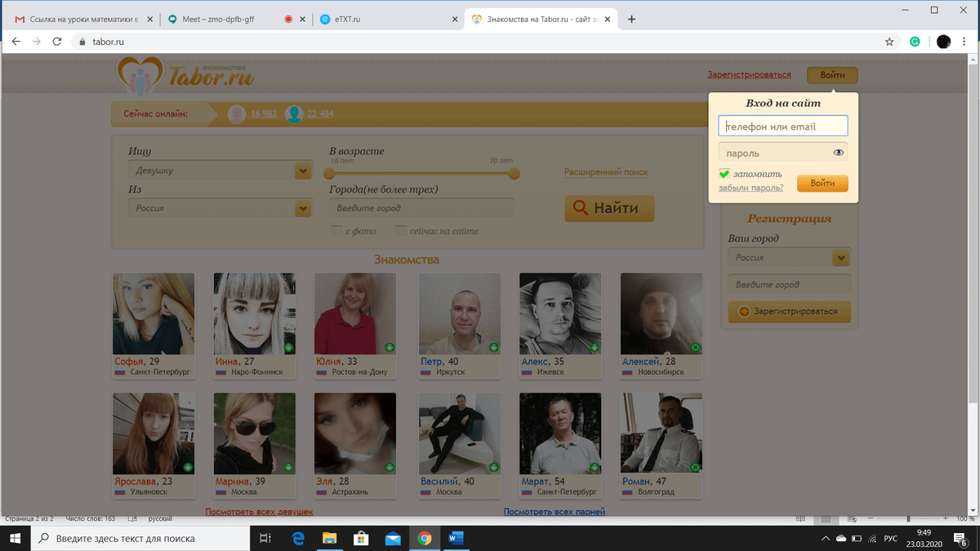
Task: Close the eTXT.ru tab
Action: click(x=457, y=20)
